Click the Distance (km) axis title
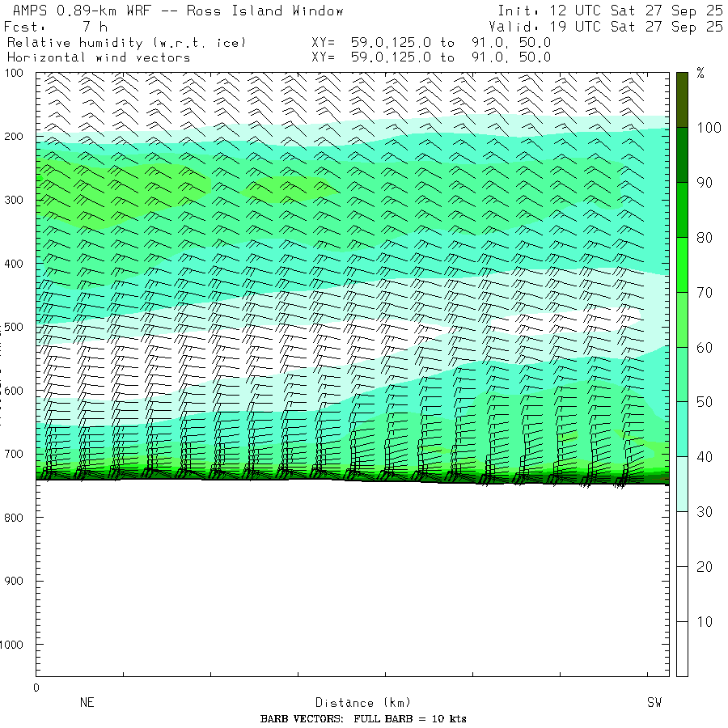The width and height of the screenshot is (728, 728). (x=356, y=703)
